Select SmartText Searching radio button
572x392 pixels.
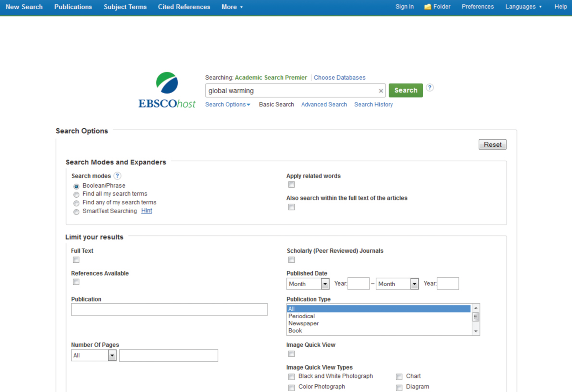(x=77, y=212)
